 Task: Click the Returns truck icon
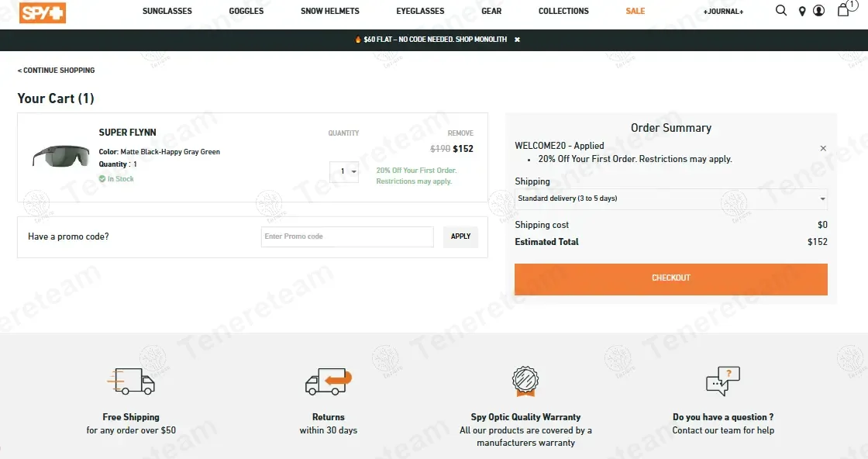329,381
